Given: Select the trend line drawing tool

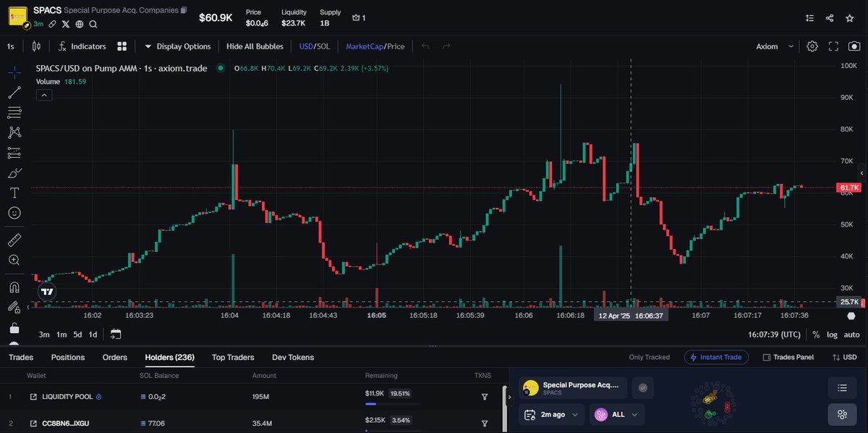Looking at the screenshot, I should (x=14, y=93).
